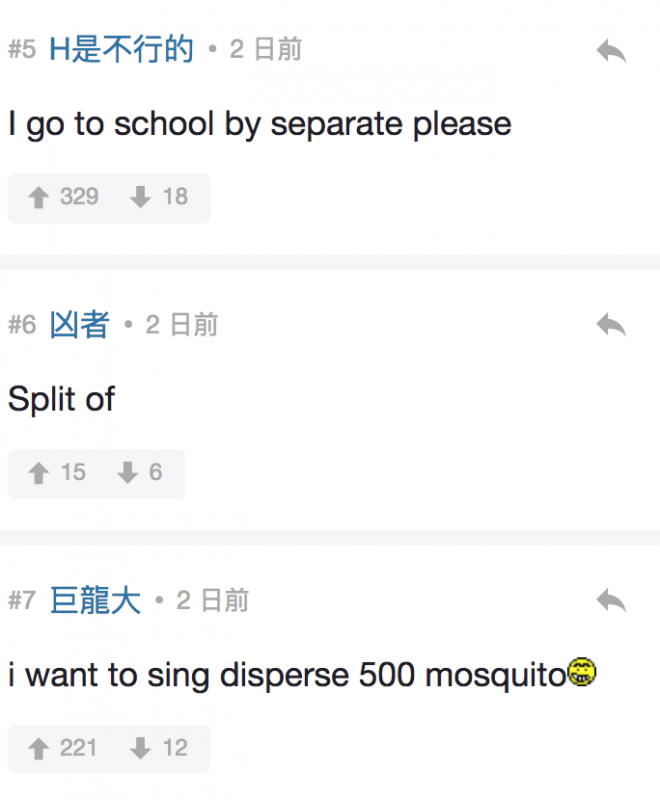Image resolution: width=660 pixels, height=800 pixels.
Task: Downvote the 'Split of' comment
Action: coord(127,474)
